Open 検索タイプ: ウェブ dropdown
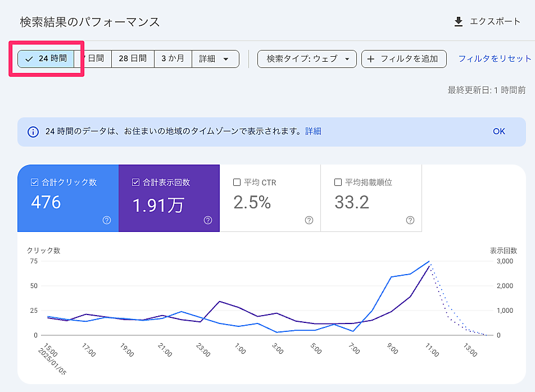 coord(307,59)
